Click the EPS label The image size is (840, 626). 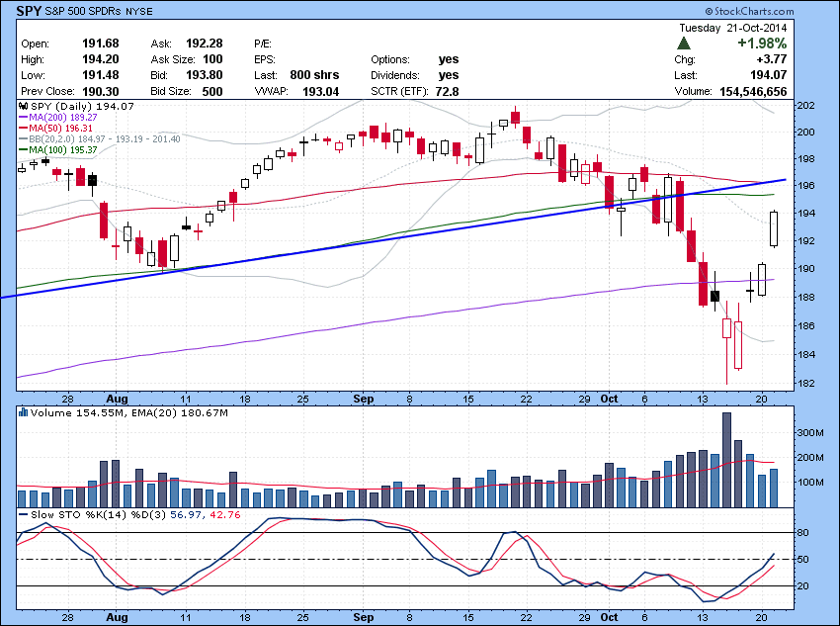[x=265, y=59]
